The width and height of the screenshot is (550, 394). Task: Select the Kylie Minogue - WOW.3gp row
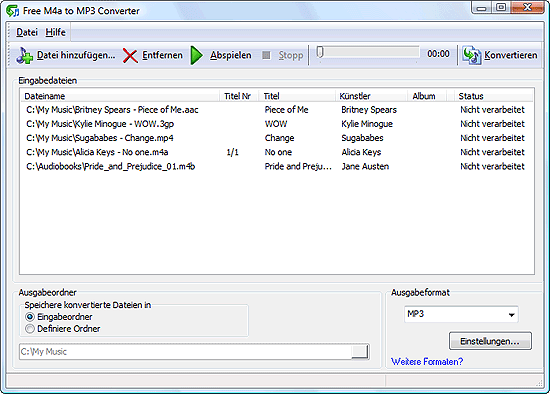tap(276, 124)
